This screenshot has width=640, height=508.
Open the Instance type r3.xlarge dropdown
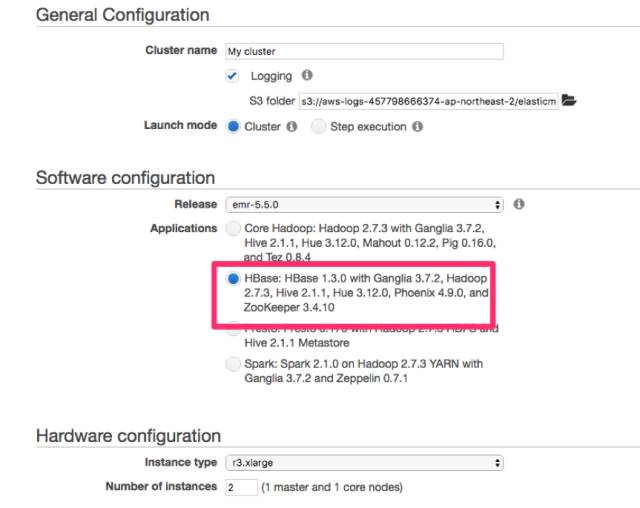click(364, 463)
